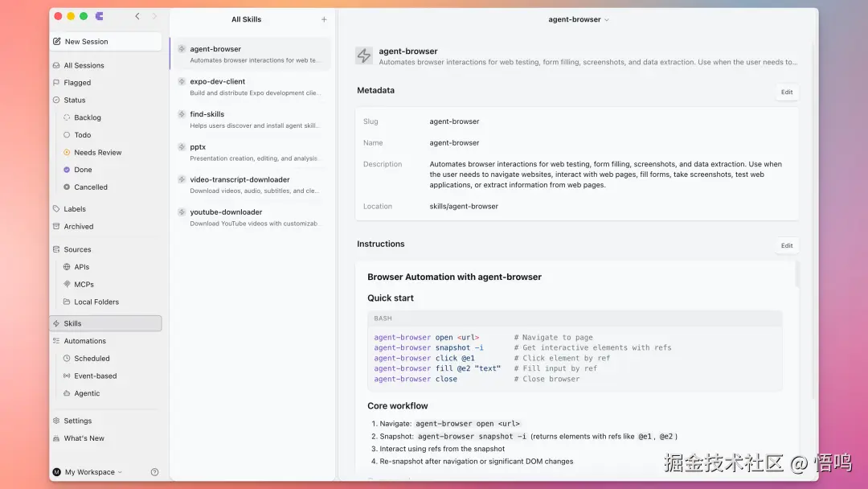Open the agent-browser title dropdown
868x489 pixels.
point(579,19)
